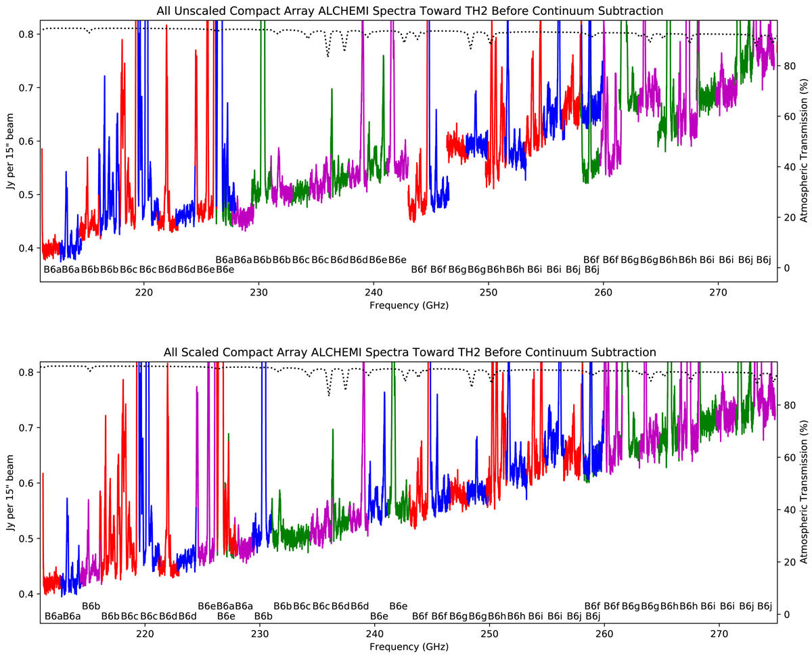Click the last B6j label in bottom plot

coord(765,605)
